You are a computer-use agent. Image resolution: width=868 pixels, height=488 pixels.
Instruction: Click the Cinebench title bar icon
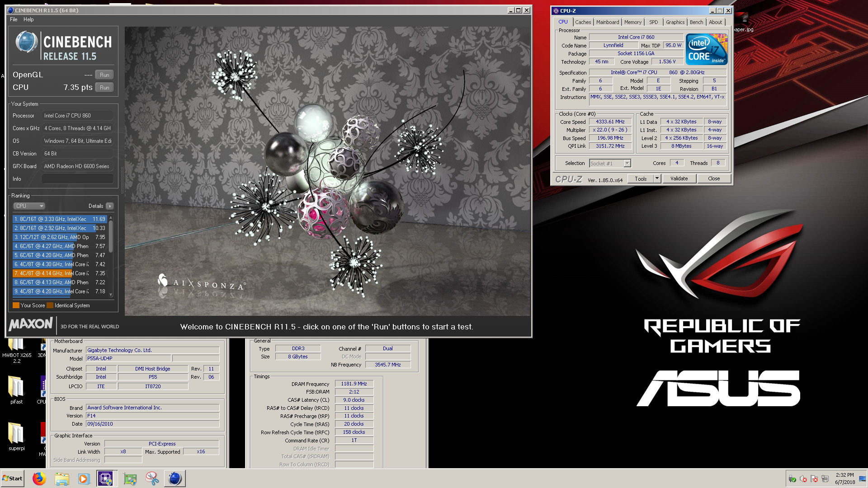10,10
